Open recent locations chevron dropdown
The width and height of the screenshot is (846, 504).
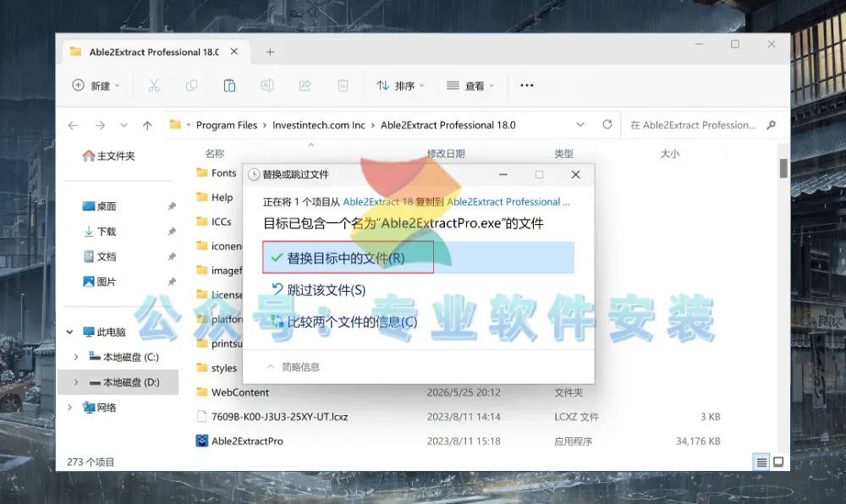(124, 125)
